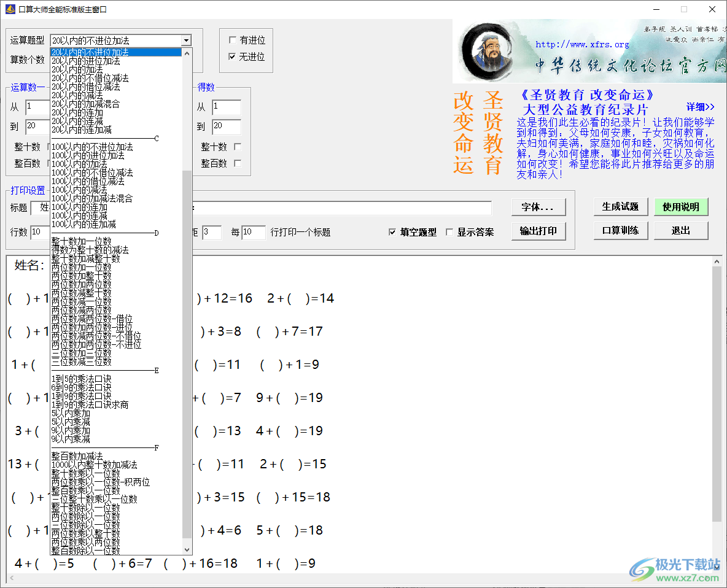Select 20以内的加减混合 option
Viewport: 727px width, 588px height.
click(x=116, y=104)
